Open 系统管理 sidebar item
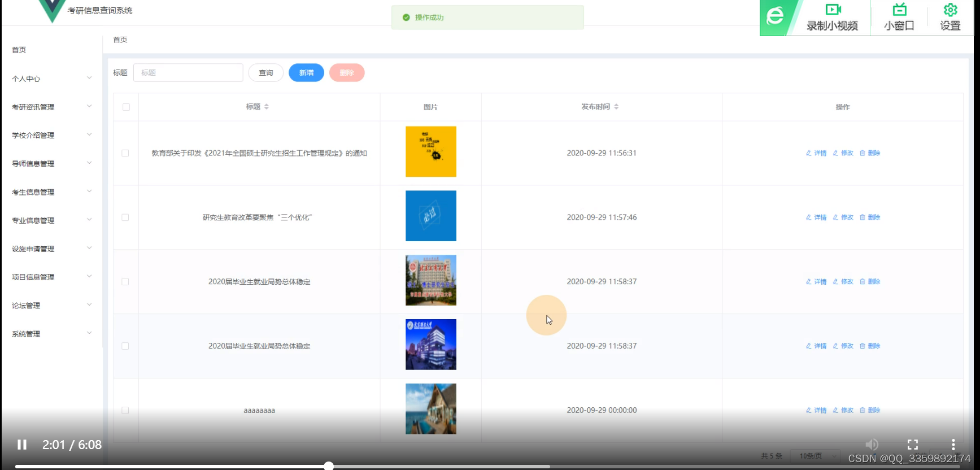Image resolution: width=980 pixels, height=470 pixels. click(51, 334)
